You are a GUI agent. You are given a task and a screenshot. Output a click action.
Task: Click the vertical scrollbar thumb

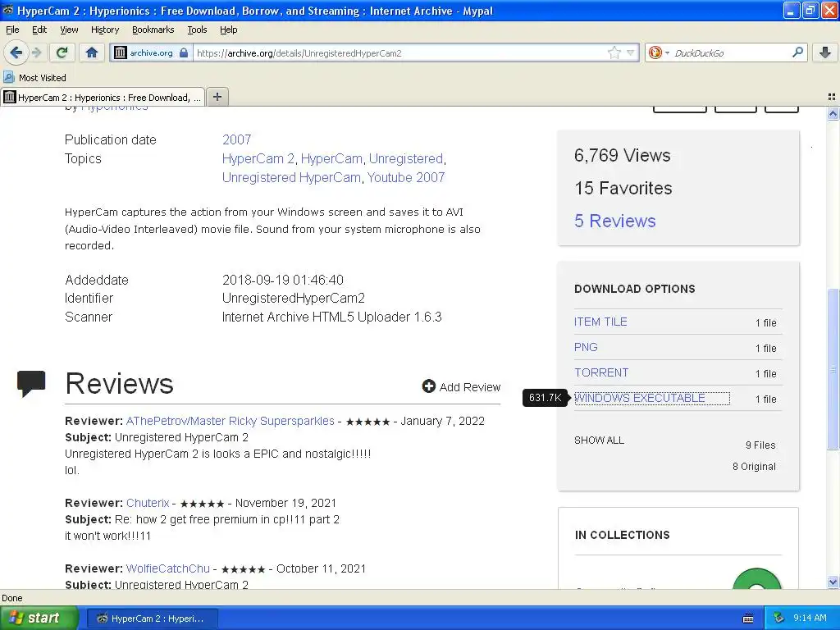pos(833,369)
